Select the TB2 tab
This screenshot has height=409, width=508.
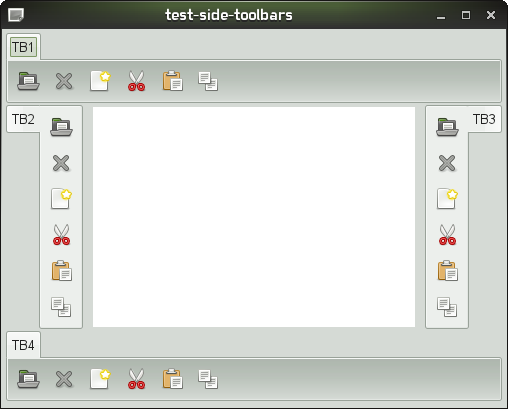pos(23,119)
